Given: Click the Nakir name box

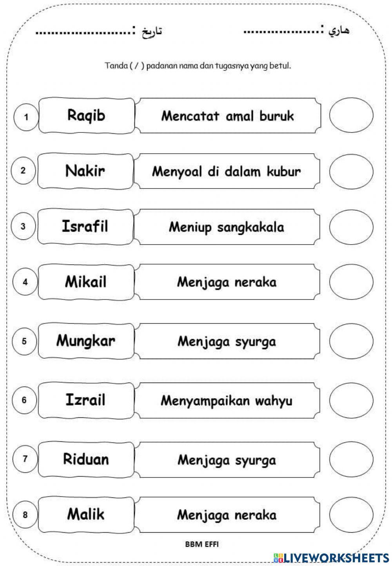Looking at the screenshot, I should tap(85, 171).
